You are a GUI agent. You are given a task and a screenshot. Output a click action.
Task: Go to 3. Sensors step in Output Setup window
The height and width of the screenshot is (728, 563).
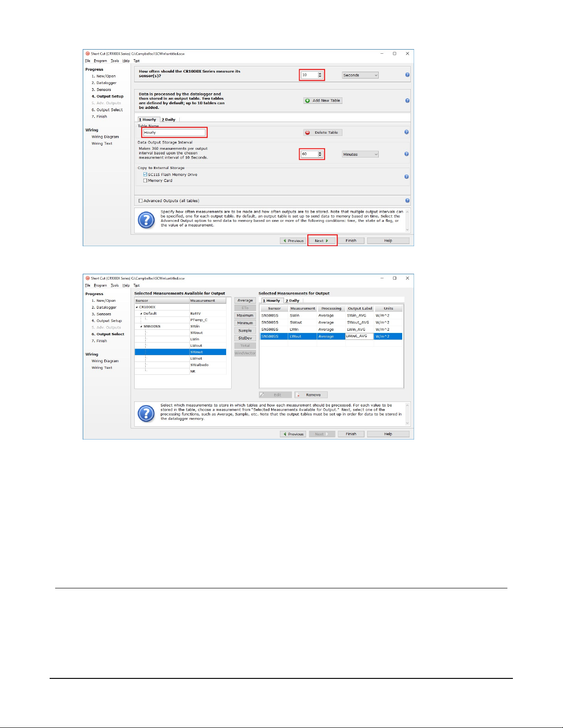[101, 90]
